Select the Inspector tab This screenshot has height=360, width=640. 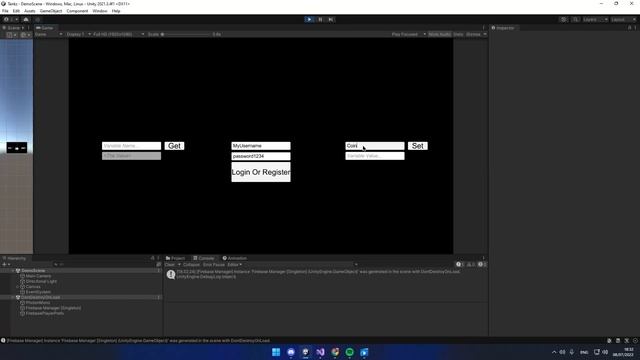503,28
